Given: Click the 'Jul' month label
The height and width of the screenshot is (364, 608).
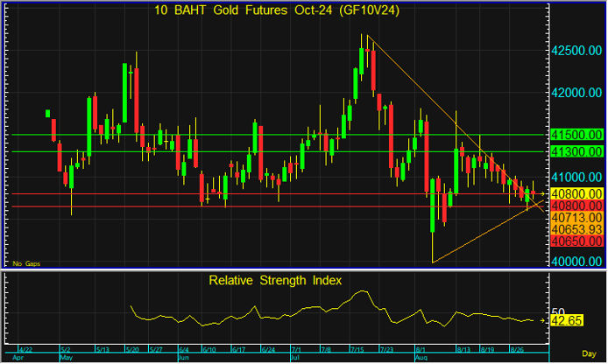Looking at the screenshot, I should (295, 357).
